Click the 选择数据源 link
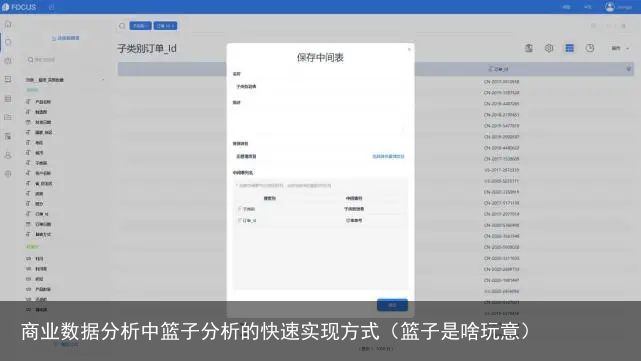 [x=65, y=38]
